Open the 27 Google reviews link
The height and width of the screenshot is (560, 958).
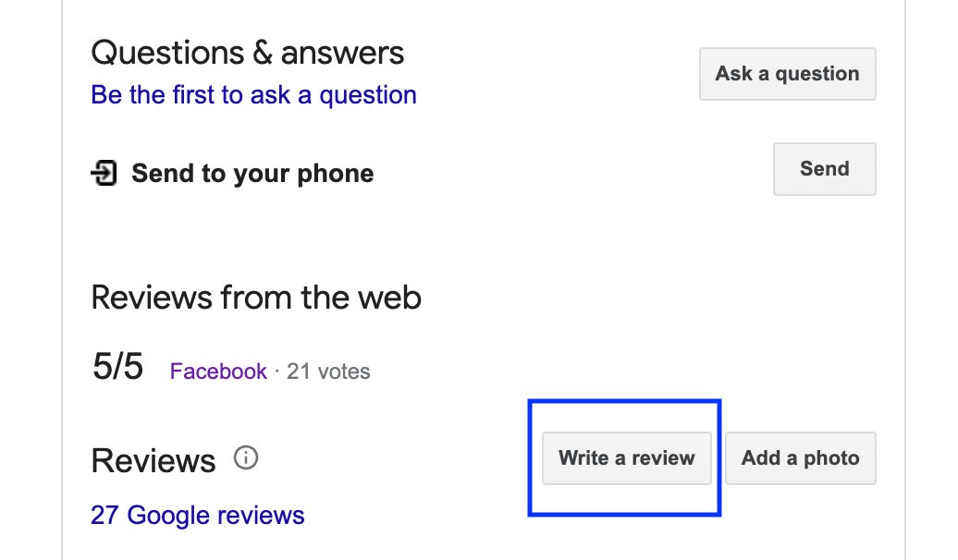coord(197,515)
